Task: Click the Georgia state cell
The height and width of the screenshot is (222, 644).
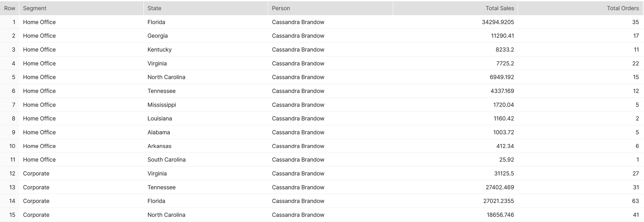Action: pos(157,36)
